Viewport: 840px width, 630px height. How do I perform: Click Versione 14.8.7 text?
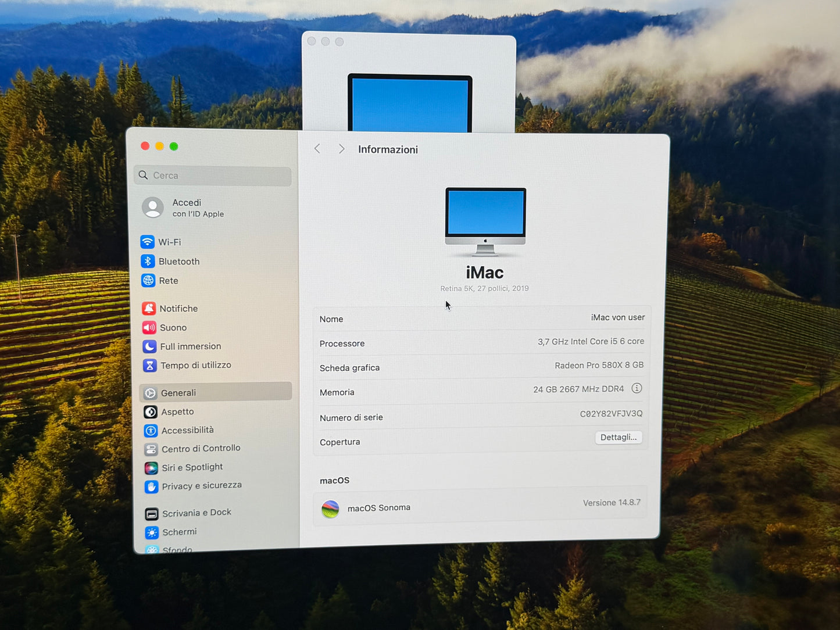click(x=612, y=503)
